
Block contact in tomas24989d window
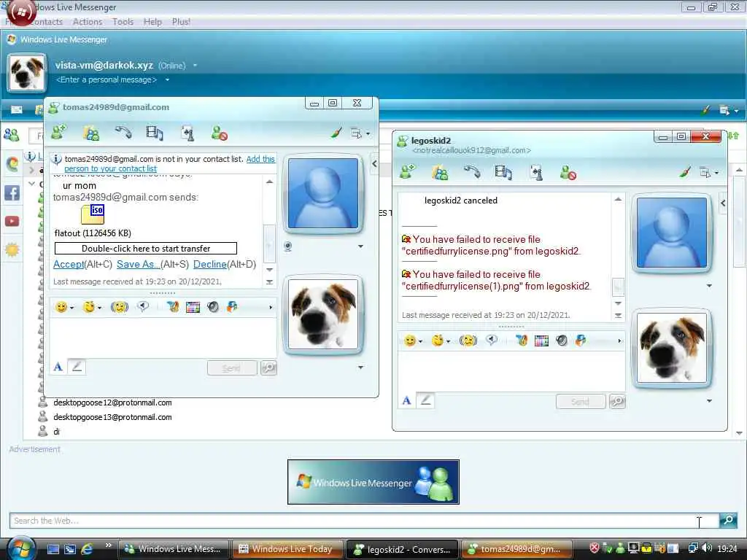click(x=219, y=133)
